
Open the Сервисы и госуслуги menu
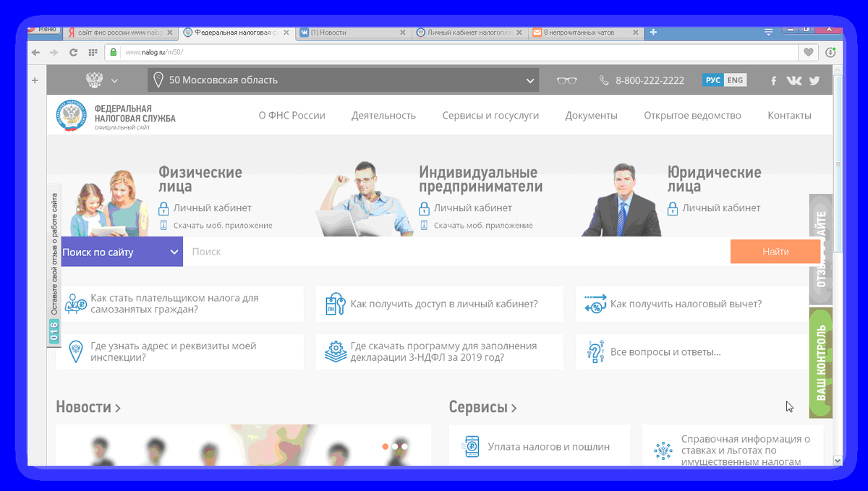(x=490, y=116)
